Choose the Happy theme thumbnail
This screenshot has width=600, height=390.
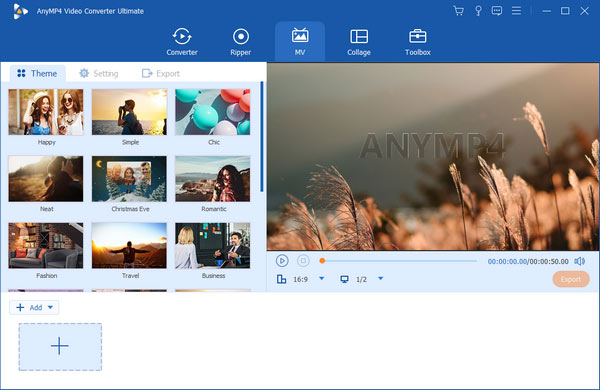(46, 112)
